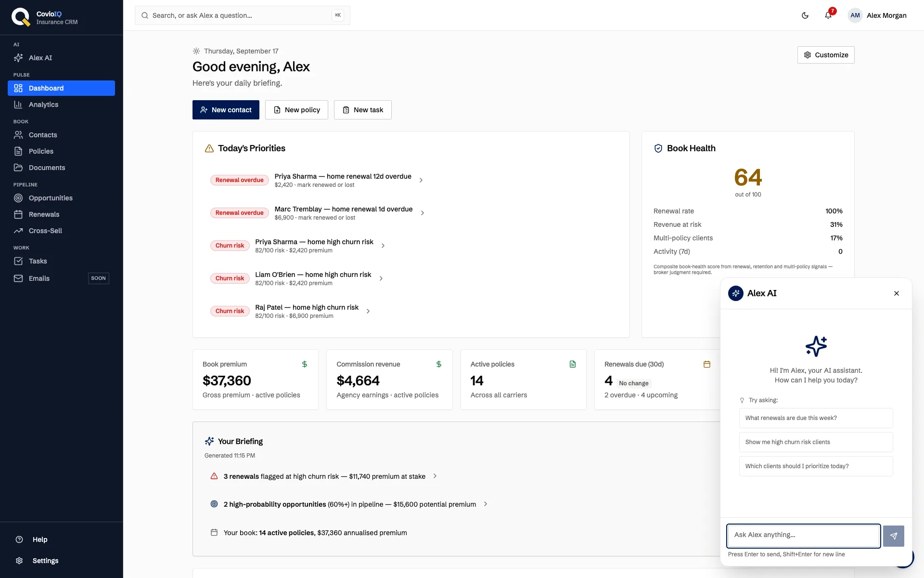Send message with paper plane button

pos(894,536)
